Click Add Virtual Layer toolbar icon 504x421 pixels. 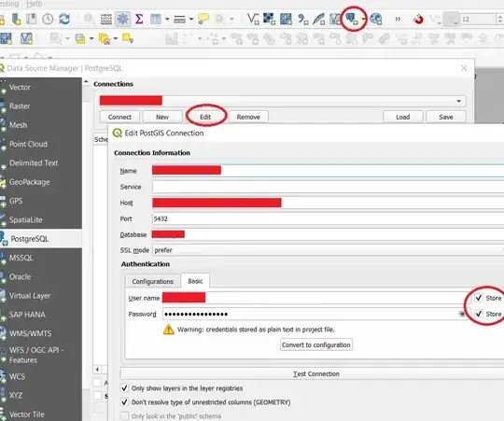(x=335, y=20)
